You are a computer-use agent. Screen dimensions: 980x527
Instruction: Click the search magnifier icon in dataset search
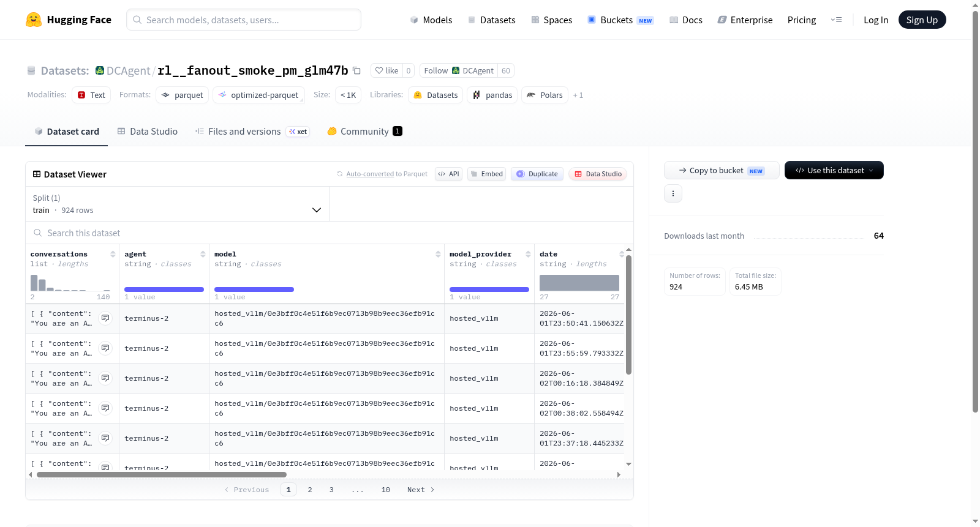pyautogui.click(x=38, y=233)
